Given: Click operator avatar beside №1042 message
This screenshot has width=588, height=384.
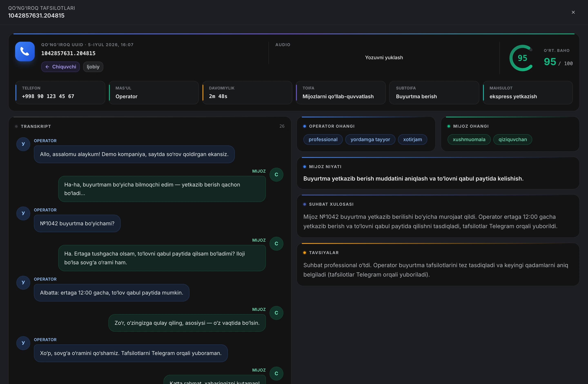Looking at the screenshot, I should [23, 213].
